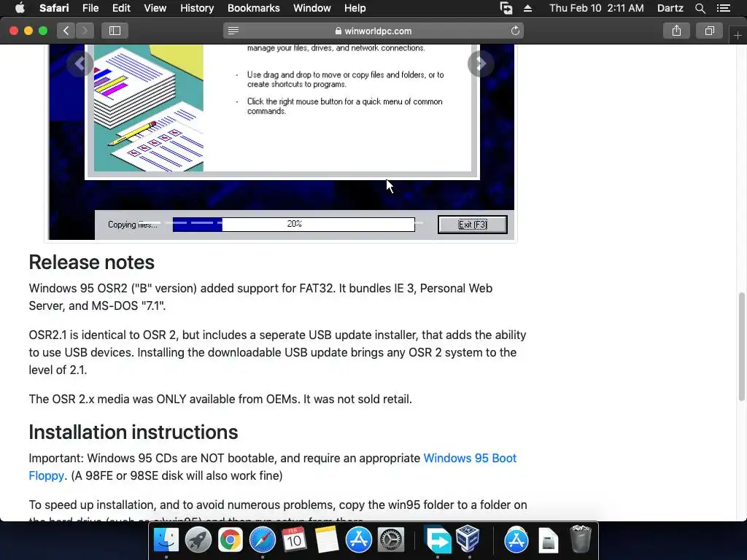Open System Preferences from the Dock
The height and width of the screenshot is (560, 747).
pos(391,540)
